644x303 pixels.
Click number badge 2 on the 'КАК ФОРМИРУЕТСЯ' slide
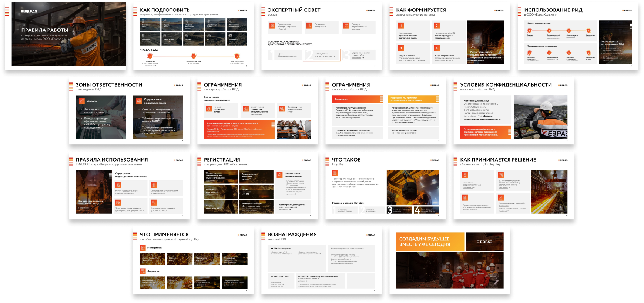(x=437, y=26)
